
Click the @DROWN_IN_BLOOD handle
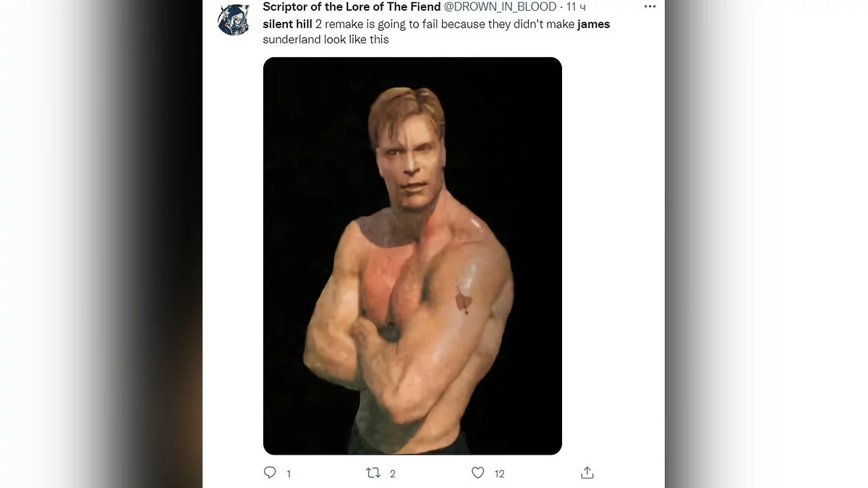pos(500,7)
